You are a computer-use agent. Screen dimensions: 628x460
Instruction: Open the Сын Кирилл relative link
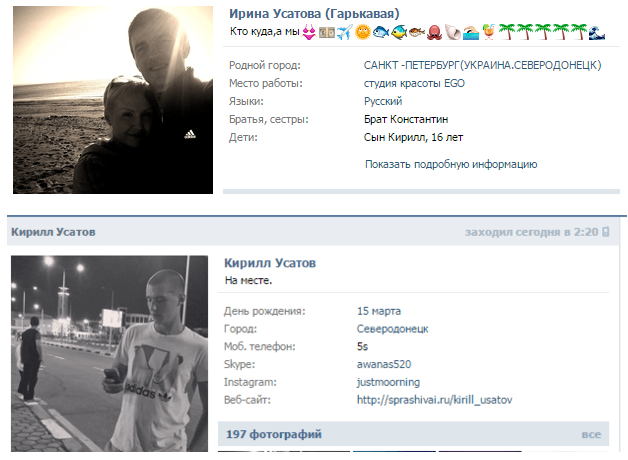[x=394, y=137]
